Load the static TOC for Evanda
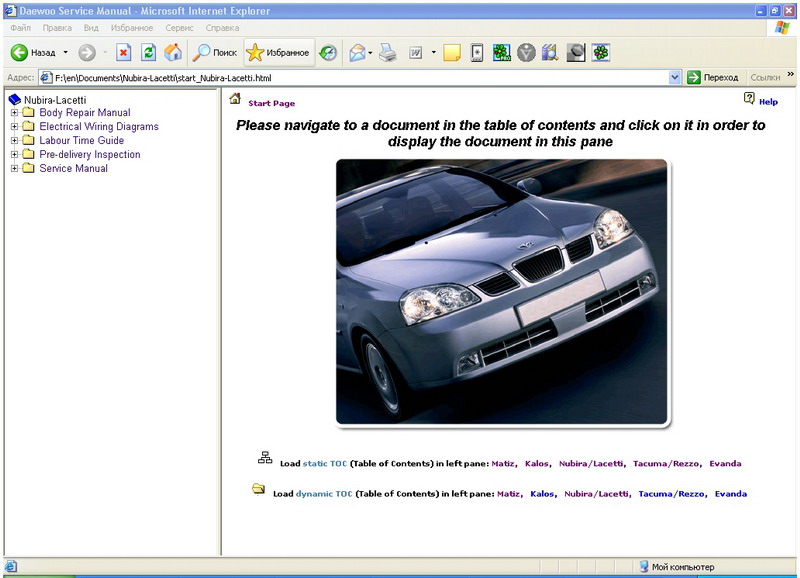Image resolution: width=800 pixels, height=578 pixels. point(726,463)
